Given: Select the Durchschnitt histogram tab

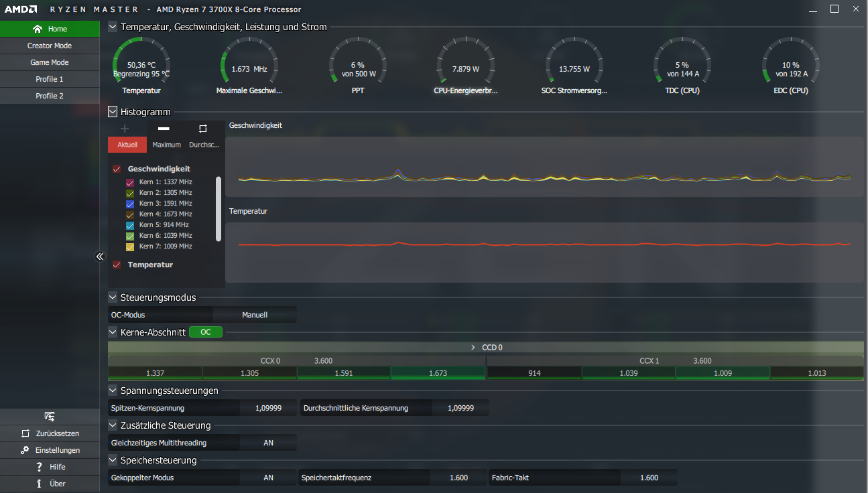Looking at the screenshot, I should [205, 145].
